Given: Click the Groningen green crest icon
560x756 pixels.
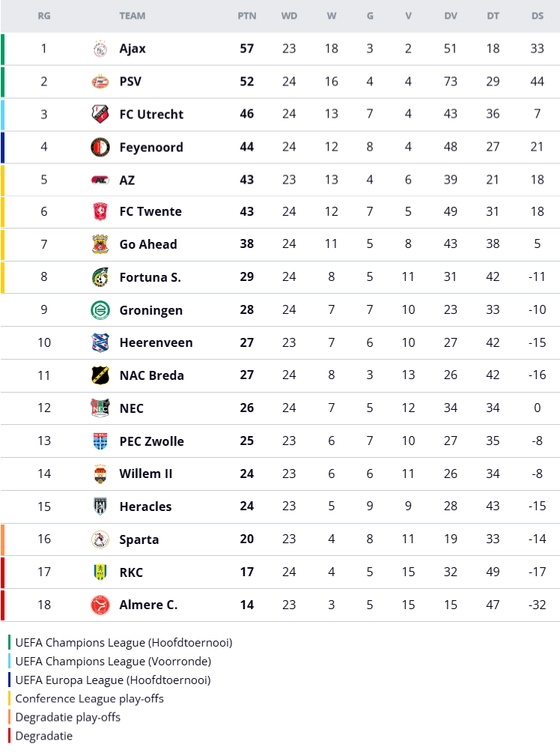Looking at the screenshot, I should pyautogui.click(x=100, y=310).
